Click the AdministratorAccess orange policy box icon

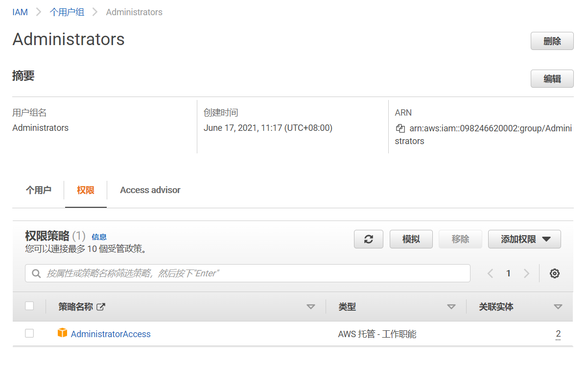click(62, 333)
